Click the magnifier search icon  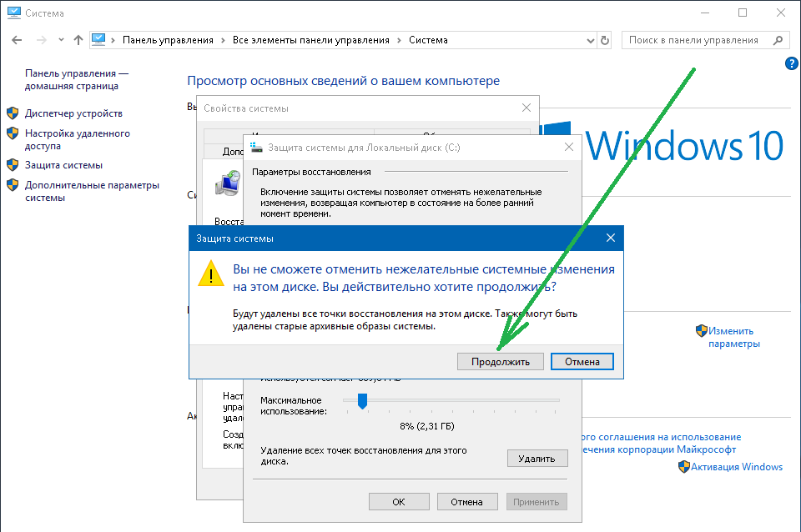tap(778, 40)
